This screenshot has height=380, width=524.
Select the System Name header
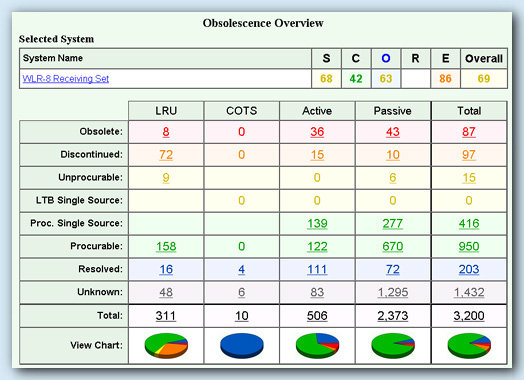click(165, 58)
